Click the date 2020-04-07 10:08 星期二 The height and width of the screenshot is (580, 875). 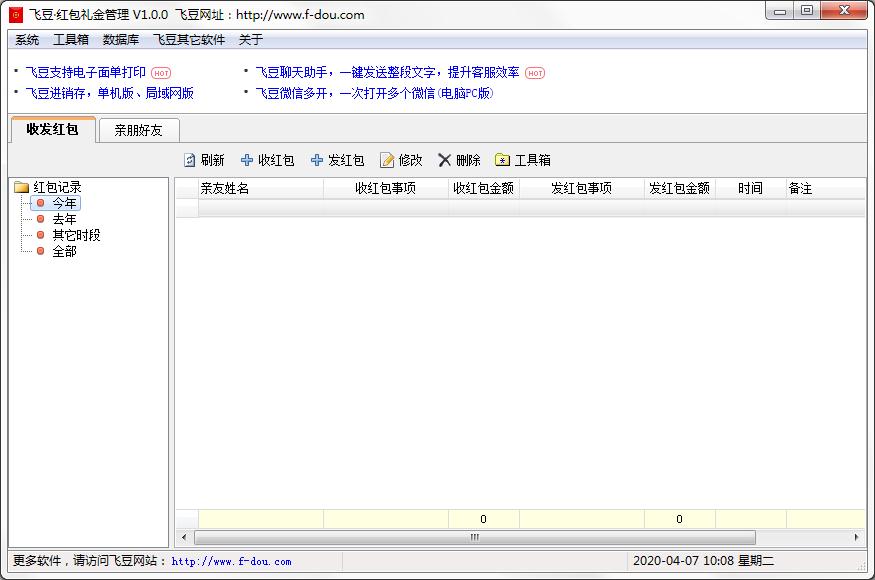[x=704, y=561]
